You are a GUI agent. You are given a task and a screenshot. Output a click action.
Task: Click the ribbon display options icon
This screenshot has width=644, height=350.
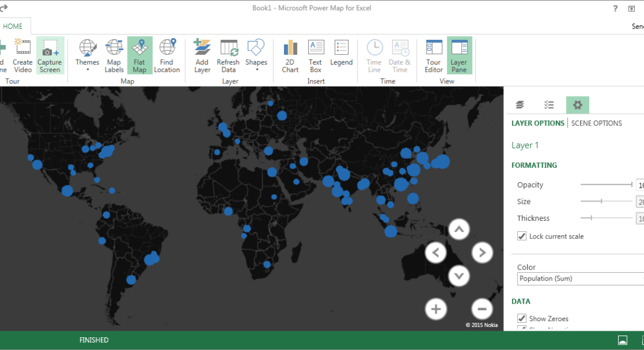[632, 8]
